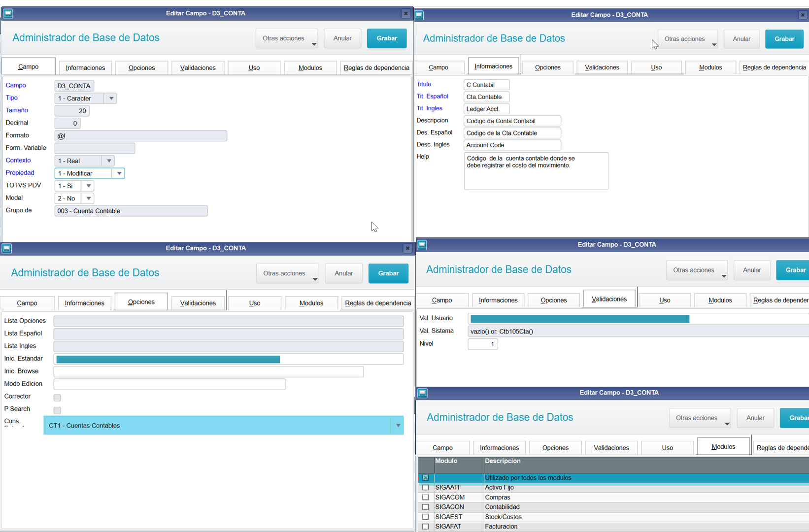
Task: Close the top-left Editar Campo window
Action: 405,14
